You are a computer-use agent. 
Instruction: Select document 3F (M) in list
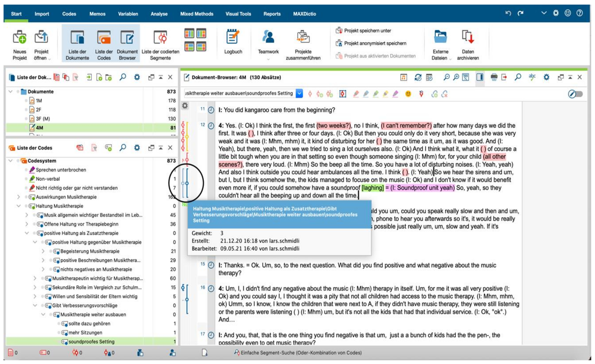[43, 119]
